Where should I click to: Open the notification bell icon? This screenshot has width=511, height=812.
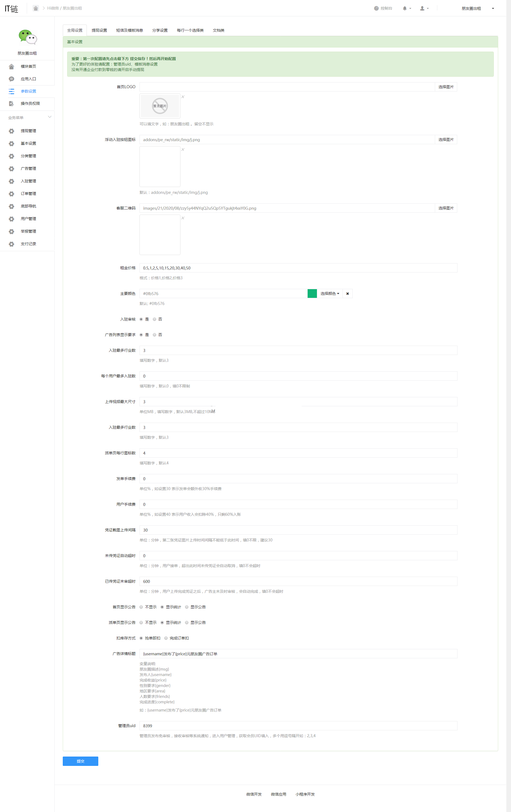click(x=405, y=8)
